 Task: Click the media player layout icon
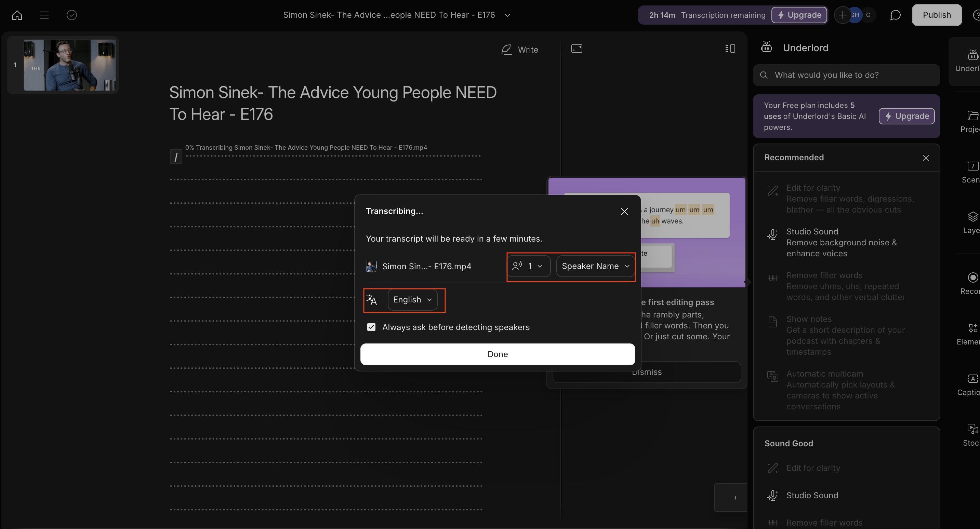point(577,49)
